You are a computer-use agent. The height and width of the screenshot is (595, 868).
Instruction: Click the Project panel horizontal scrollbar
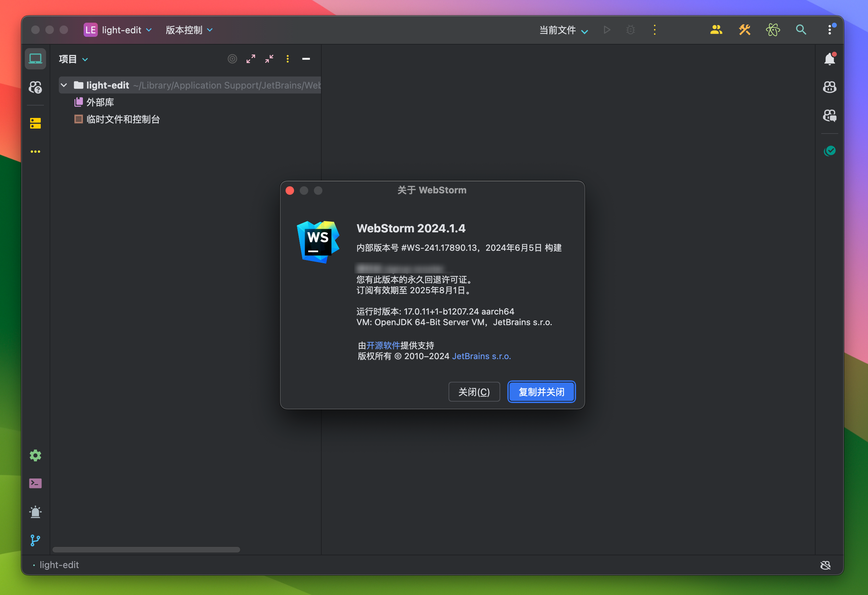click(146, 549)
